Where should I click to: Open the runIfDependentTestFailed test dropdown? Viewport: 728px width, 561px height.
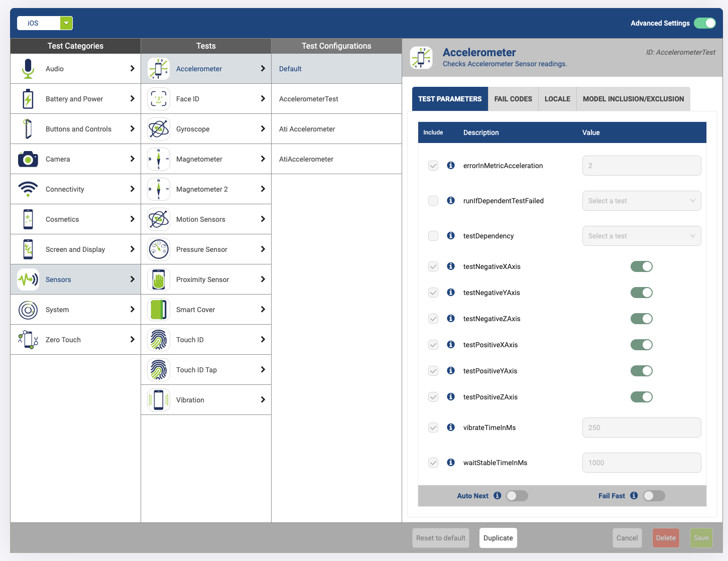point(642,201)
